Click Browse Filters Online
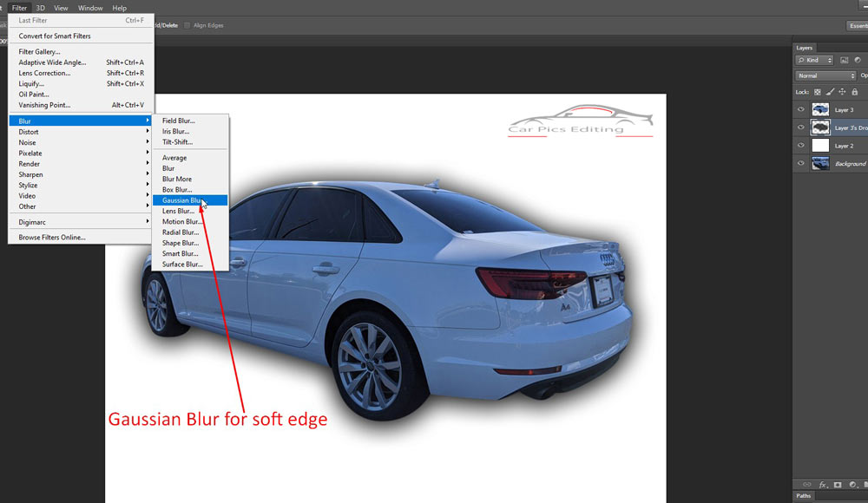This screenshot has width=868, height=503. 80,238
